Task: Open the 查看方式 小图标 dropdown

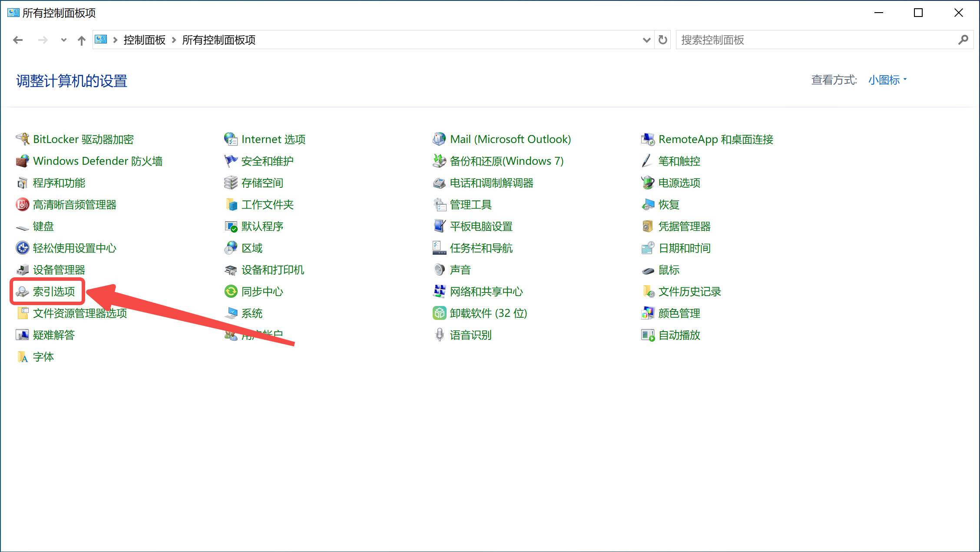Action: point(887,80)
